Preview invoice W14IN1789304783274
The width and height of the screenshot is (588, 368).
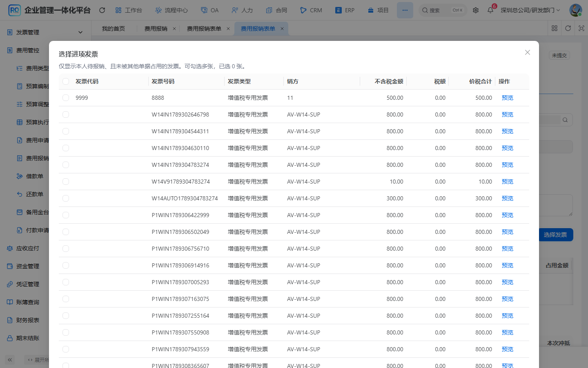click(508, 165)
